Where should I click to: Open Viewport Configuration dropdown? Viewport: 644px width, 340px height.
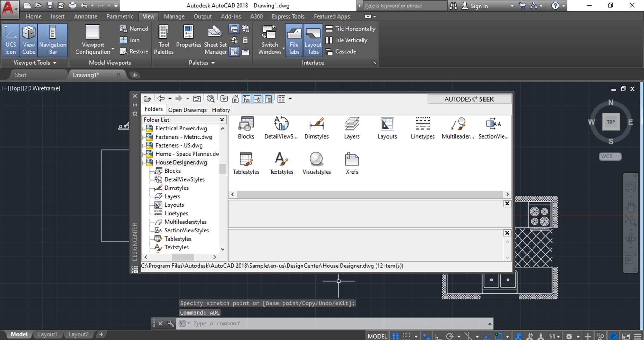[x=93, y=40]
